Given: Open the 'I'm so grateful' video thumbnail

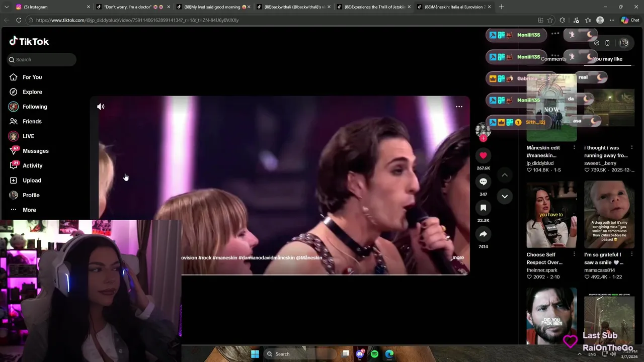Looking at the screenshot, I should tap(609, 215).
